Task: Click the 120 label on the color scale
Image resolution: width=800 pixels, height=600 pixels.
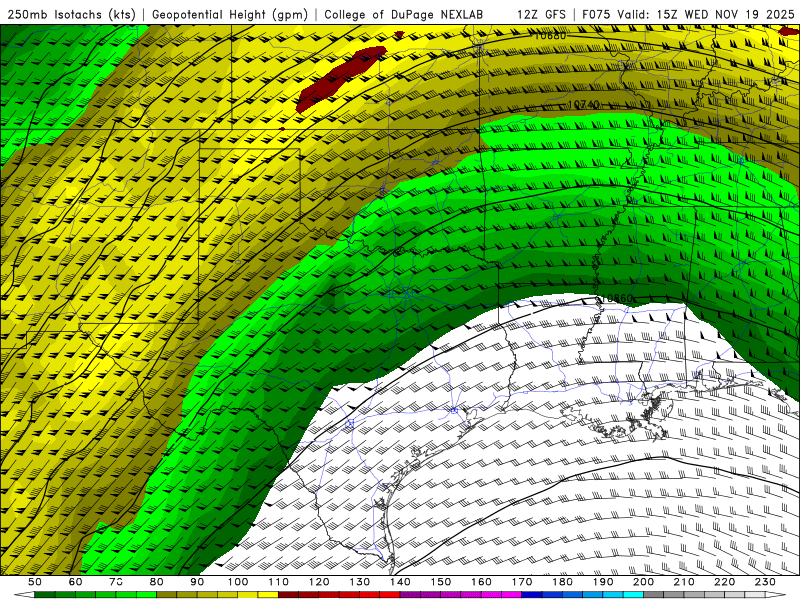Action: click(x=319, y=582)
